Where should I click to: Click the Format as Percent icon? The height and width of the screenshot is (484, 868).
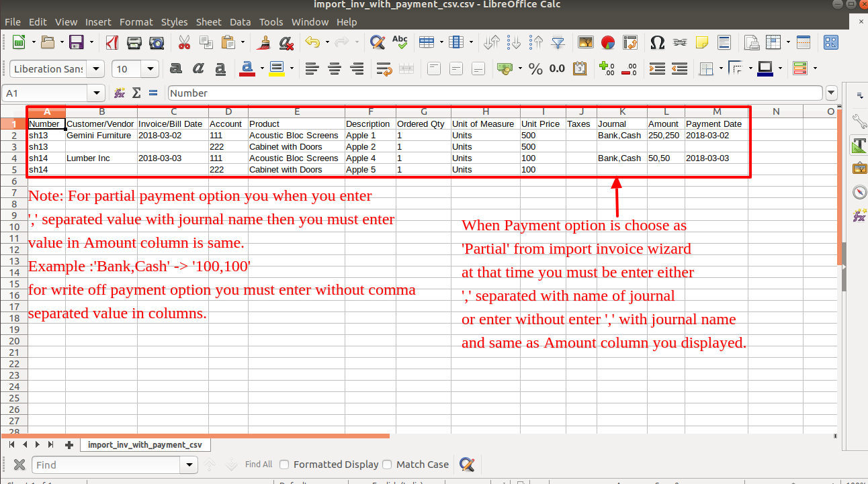(x=535, y=68)
